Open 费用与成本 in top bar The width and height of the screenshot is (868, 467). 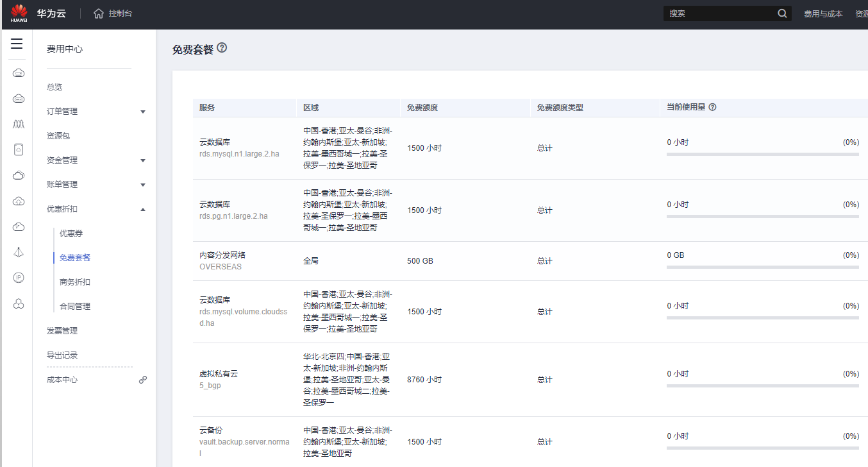[823, 14]
